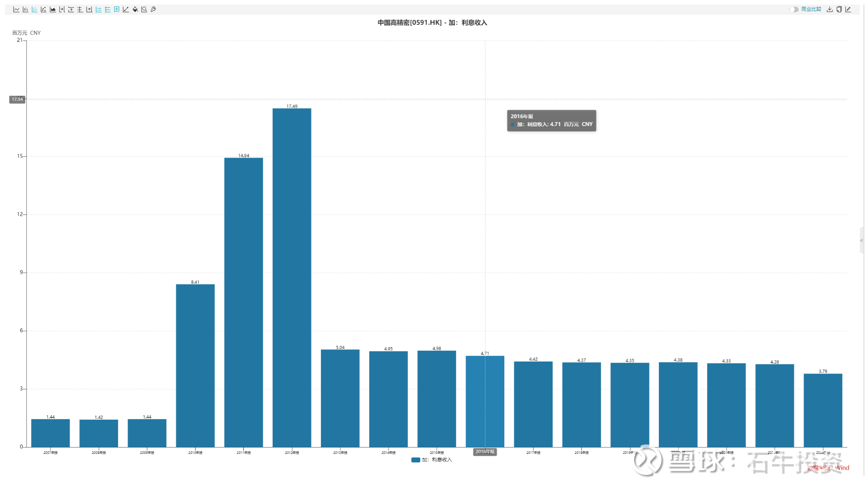Click the plain bar chart type icon
868x489 pixels.
pos(25,9)
